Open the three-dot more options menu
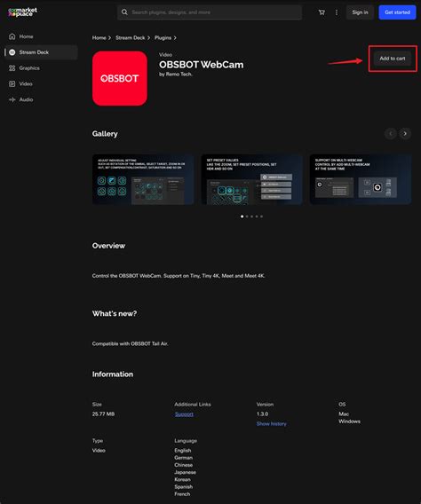 click(x=337, y=12)
